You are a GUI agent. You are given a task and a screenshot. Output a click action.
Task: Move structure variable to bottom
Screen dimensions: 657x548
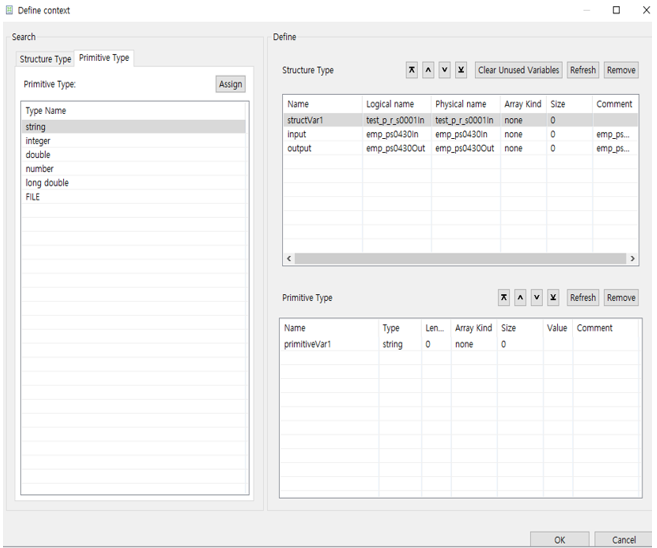click(x=461, y=70)
